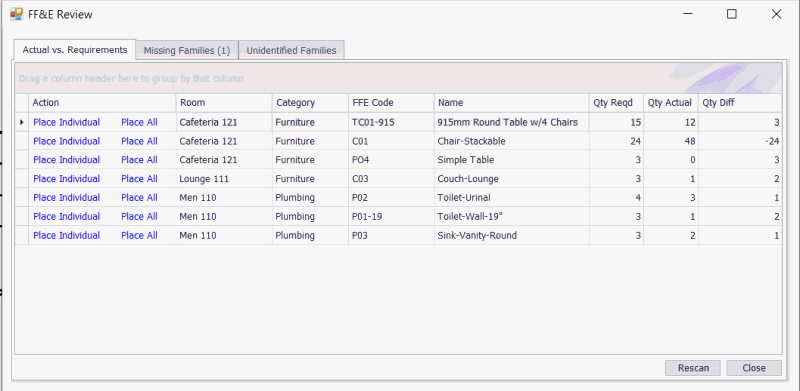Sort by the Qty Diff column header
The height and width of the screenshot is (391, 800).
[740, 103]
